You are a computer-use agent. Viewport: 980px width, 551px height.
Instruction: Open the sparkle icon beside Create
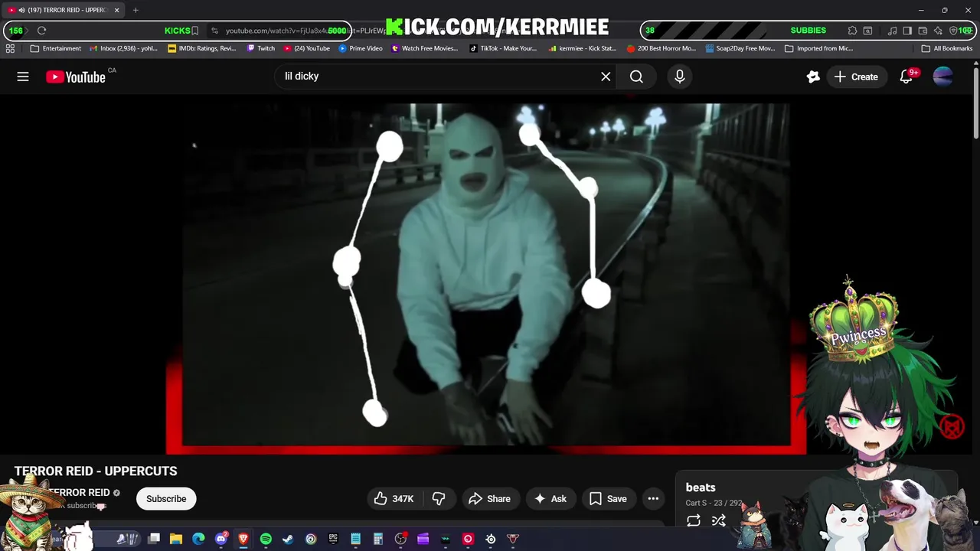pyautogui.click(x=813, y=77)
